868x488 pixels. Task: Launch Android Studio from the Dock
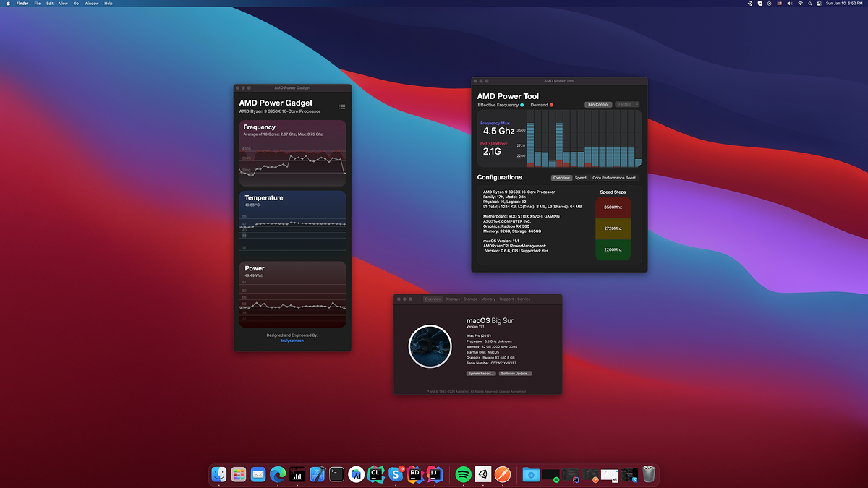[356, 474]
